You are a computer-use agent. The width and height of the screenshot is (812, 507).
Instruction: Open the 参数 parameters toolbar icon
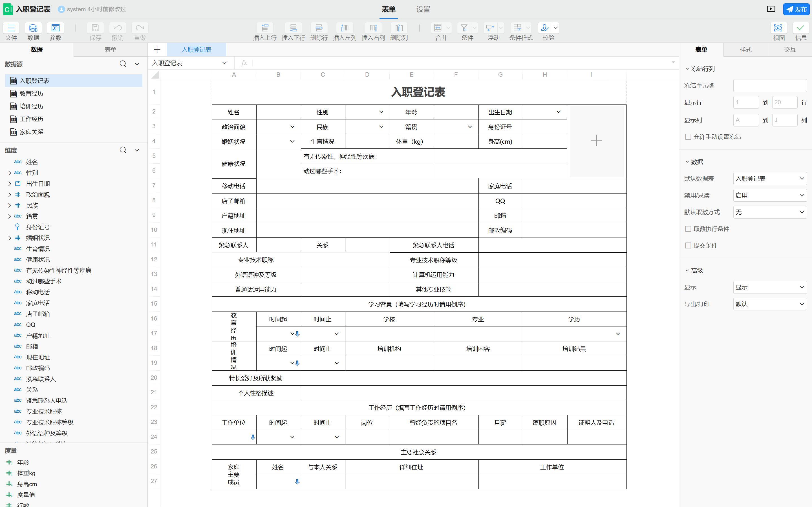[x=55, y=28]
